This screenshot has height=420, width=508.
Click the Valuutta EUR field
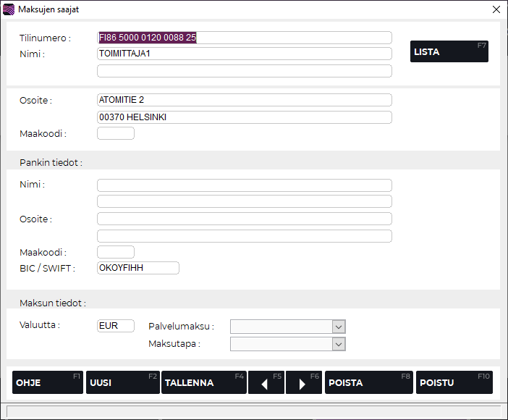(x=116, y=326)
